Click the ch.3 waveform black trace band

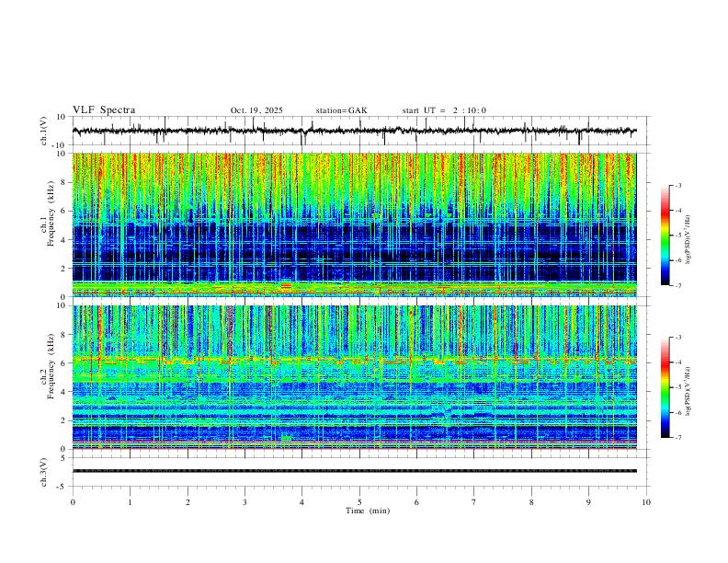point(354,471)
